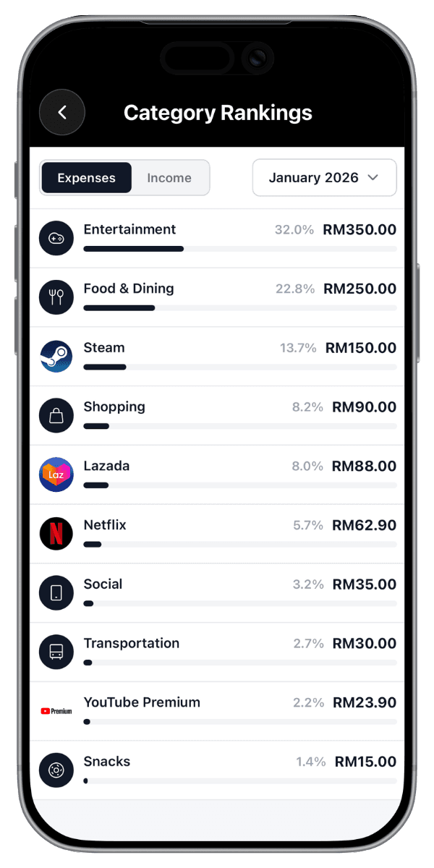Viewport: 434px width, 868px height.
Task: Click the YouTube Premium logo
Action: tap(56, 711)
